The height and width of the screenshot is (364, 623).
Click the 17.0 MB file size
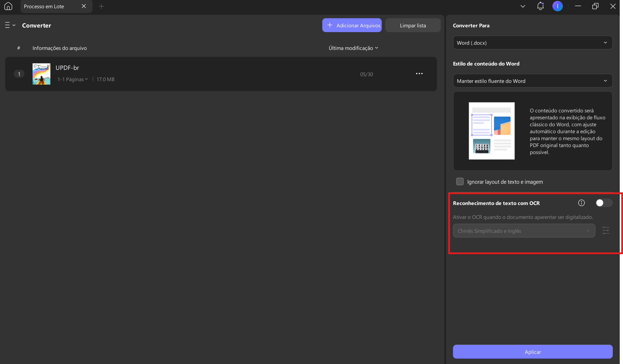[105, 79]
